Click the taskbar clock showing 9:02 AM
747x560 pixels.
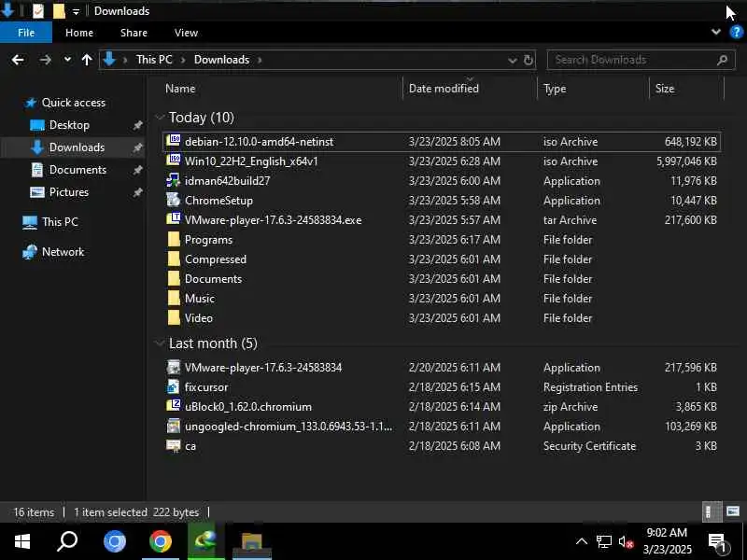tap(667, 541)
